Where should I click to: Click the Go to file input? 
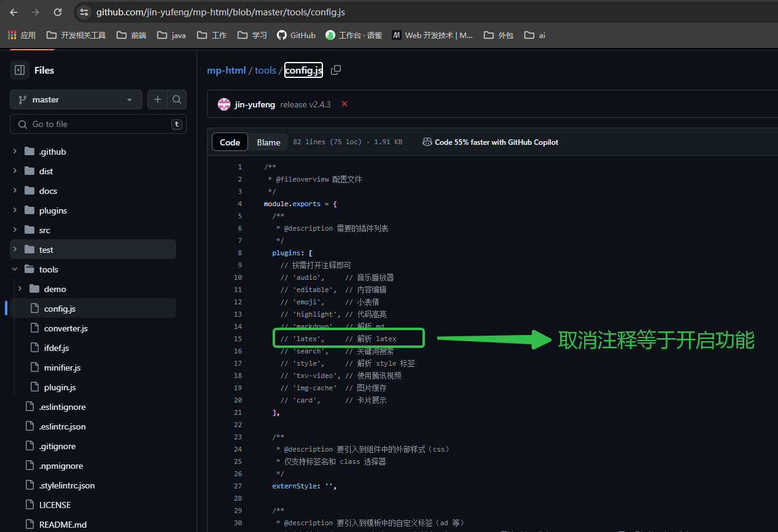point(98,124)
